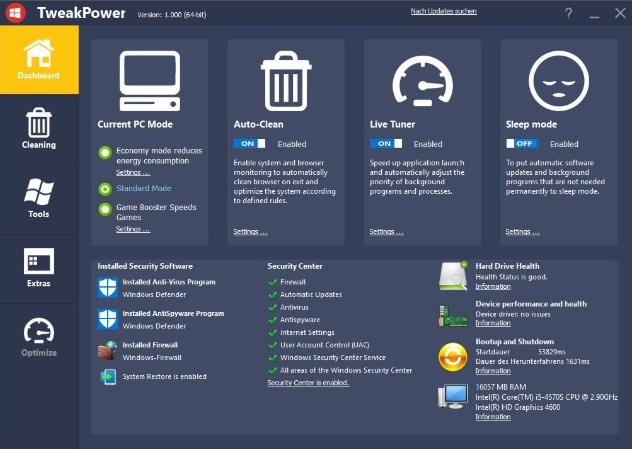This screenshot has height=449, width=632.
Task: Click the Sleep mode sleepy face icon
Action: 558,81
